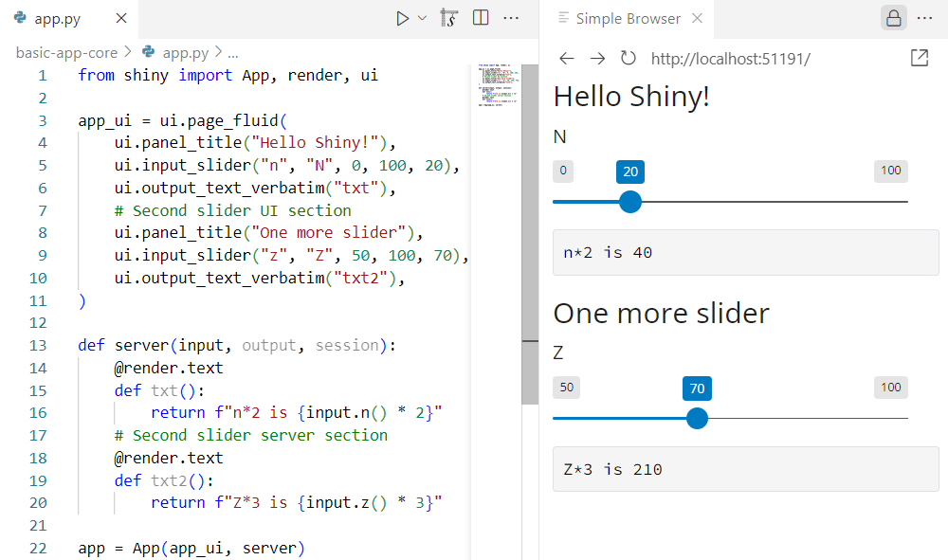Screen dimensions: 948x560
Task: Click the basic-app-core breadcrumb folder
Action: coord(66,52)
